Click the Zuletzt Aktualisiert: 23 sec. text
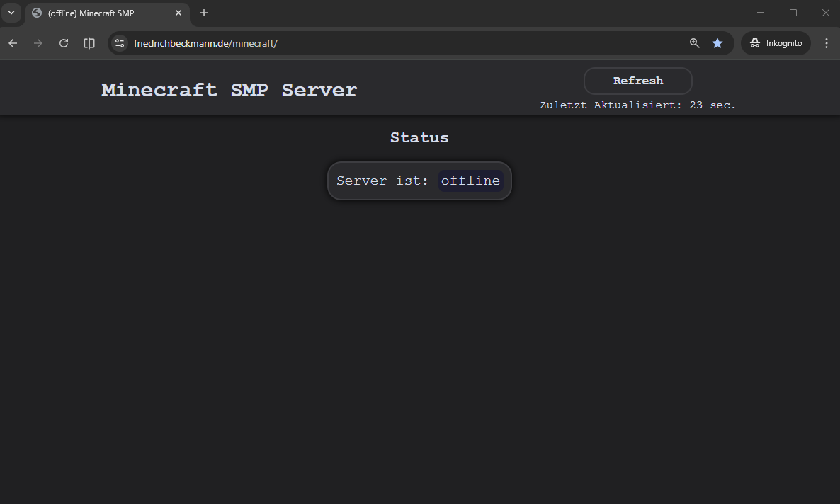 [638, 105]
